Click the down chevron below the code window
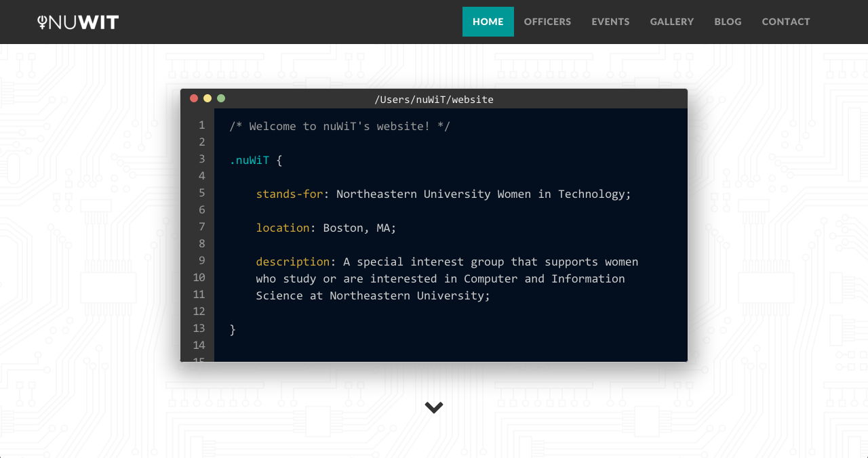The width and height of the screenshot is (868, 458). pyautogui.click(x=434, y=407)
